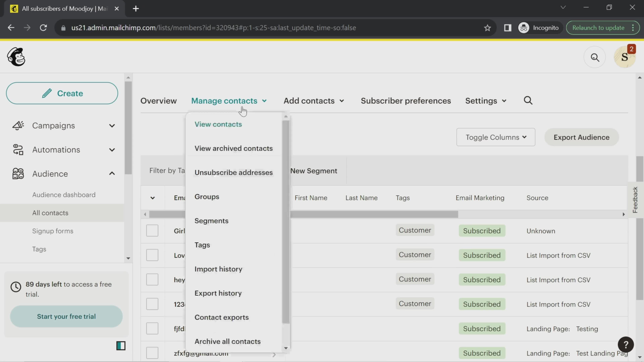This screenshot has width=644, height=362.
Task: Select View contacts from menu
Action: click(218, 124)
